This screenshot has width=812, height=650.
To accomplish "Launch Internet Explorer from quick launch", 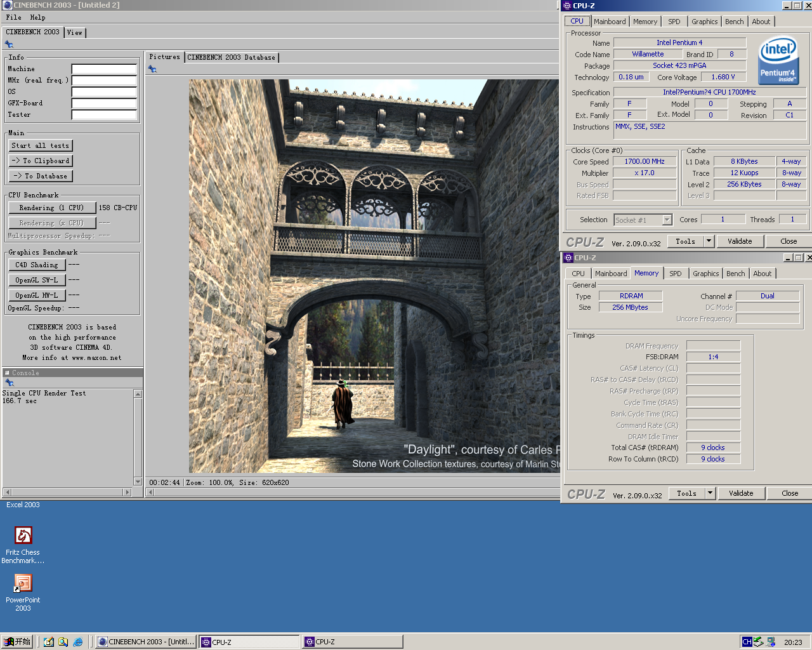I will (x=78, y=642).
